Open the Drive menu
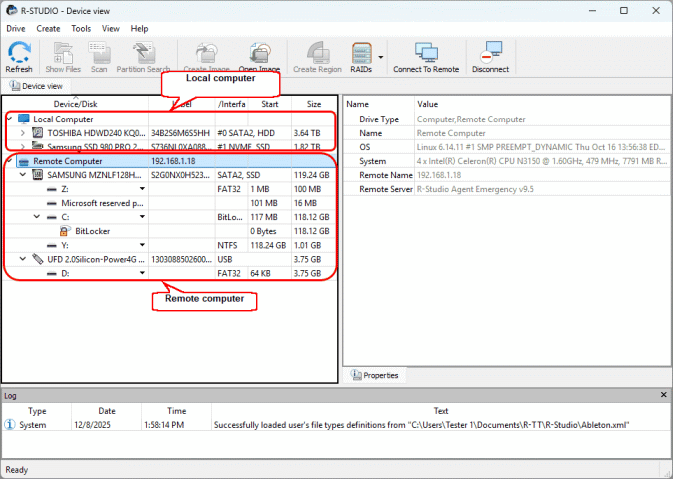Image resolution: width=673 pixels, height=479 pixels. pos(16,29)
